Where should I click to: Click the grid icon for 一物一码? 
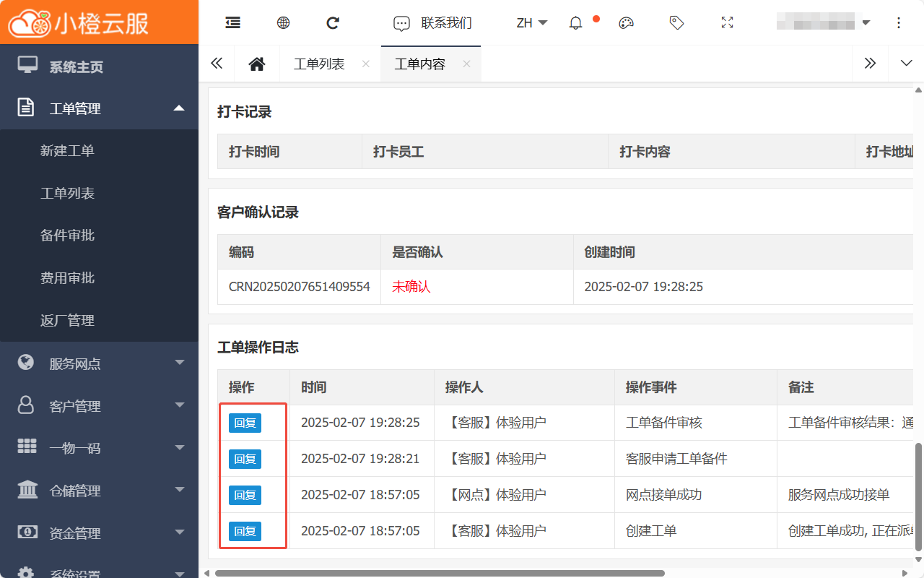tap(27, 447)
